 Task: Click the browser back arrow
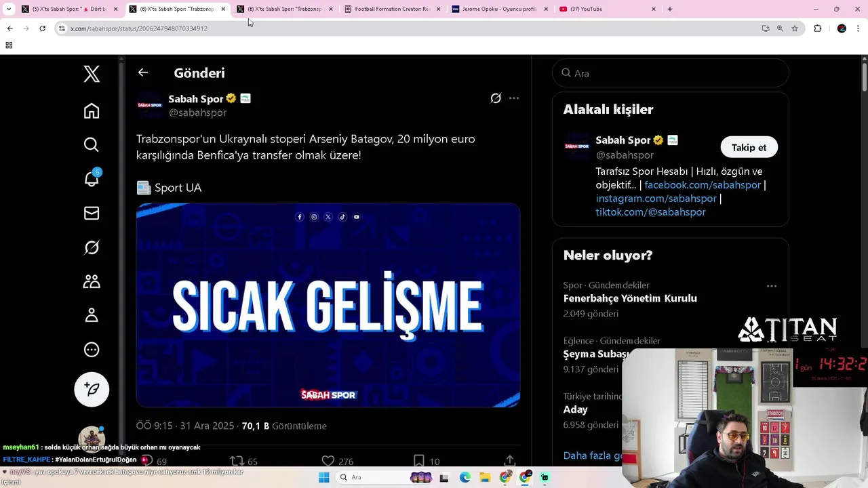point(9,28)
